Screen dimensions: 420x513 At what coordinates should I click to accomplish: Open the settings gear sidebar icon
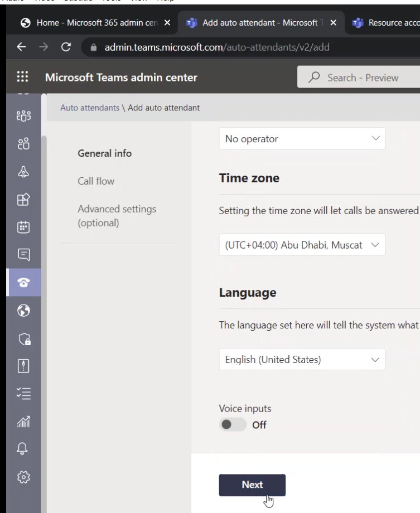[23, 477]
